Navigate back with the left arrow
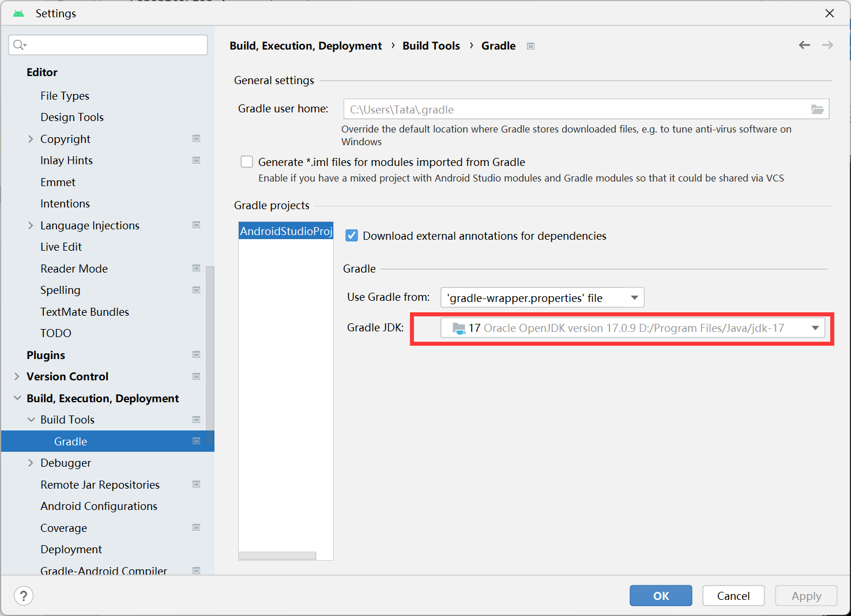 (804, 45)
